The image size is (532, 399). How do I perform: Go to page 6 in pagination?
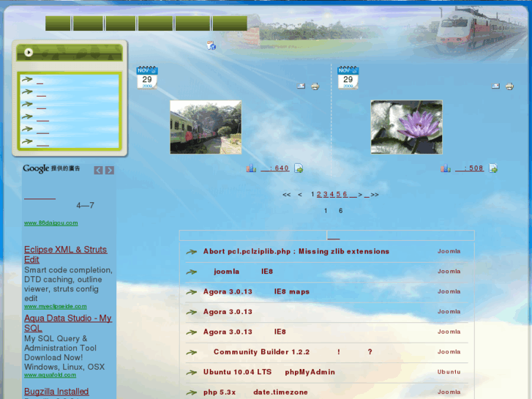pos(345,194)
